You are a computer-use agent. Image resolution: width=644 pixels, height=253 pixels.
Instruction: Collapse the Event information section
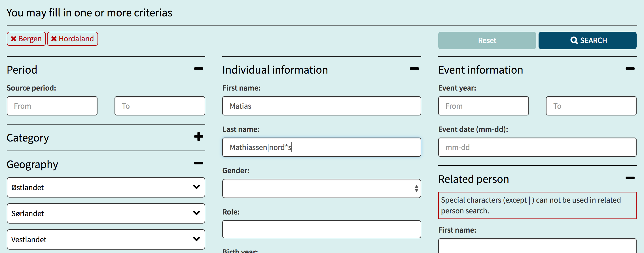(630, 69)
